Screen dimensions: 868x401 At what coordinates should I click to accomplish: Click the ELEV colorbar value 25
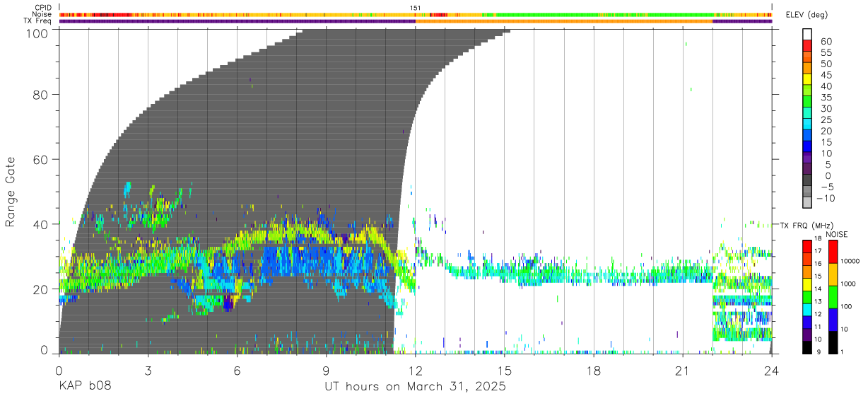pyautogui.click(x=825, y=120)
